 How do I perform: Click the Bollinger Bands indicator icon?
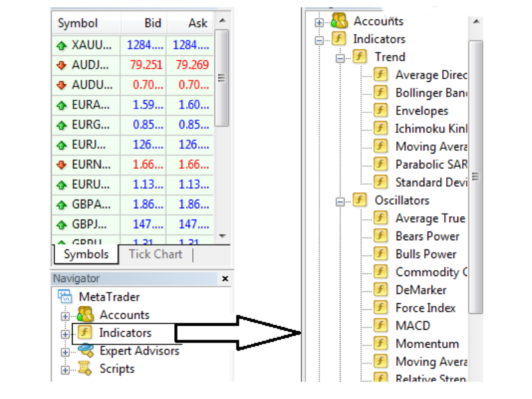pos(380,92)
